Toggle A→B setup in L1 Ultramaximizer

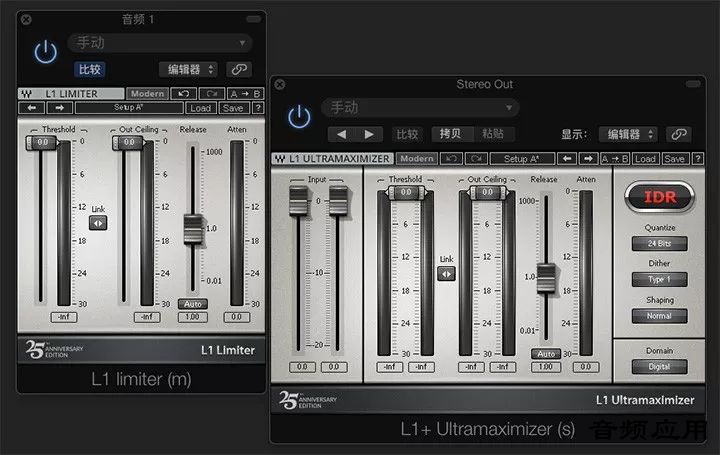tap(615, 159)
